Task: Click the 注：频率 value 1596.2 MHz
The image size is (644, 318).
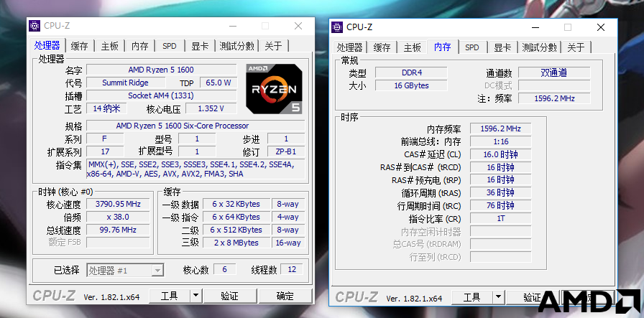Action: point(554,98)
